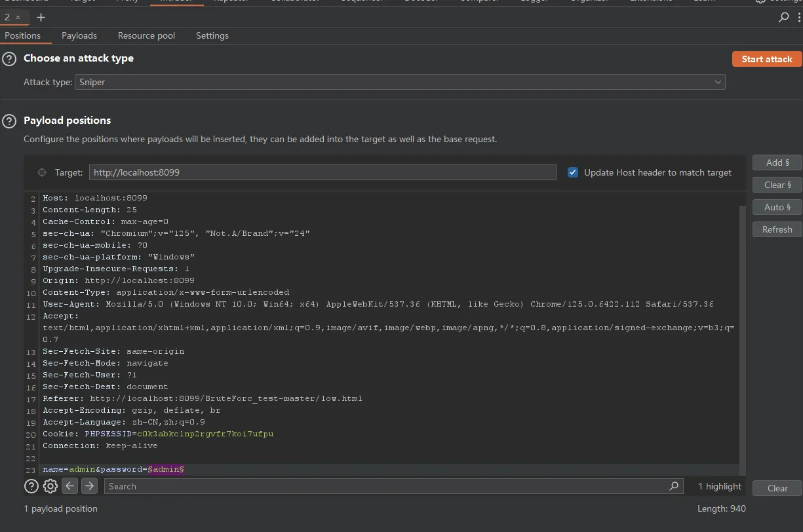
Task: Click the magnifier icon in the search field
Action: tap(674, 486)
